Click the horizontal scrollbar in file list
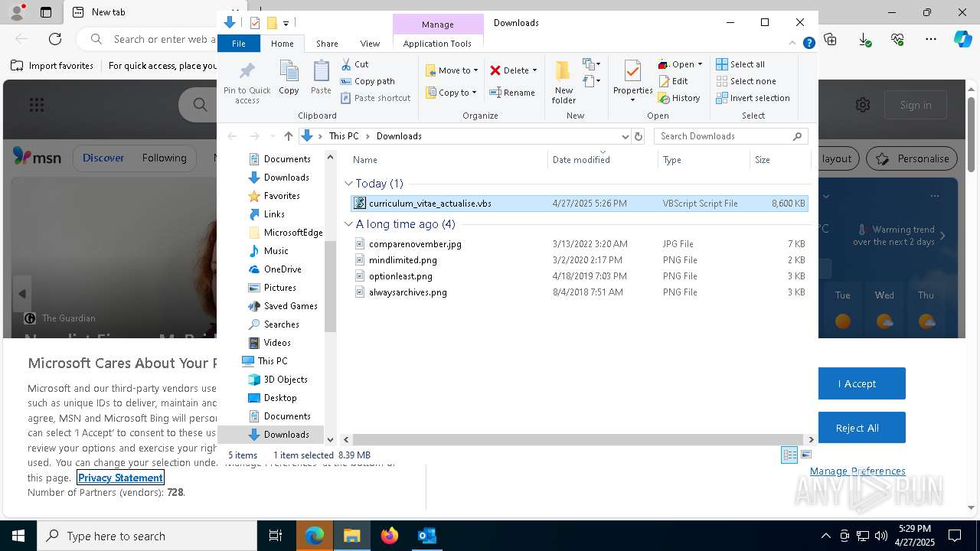The width and height of the screenshot is (980, 551). pyautogui.click(x=577, y=439)
